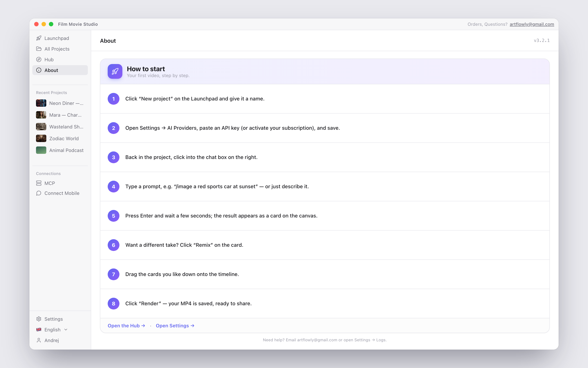Screen dimensions: 588x368
Task: Open the Launchpad page
Action: pyautogui.click(x=60, y=38)
